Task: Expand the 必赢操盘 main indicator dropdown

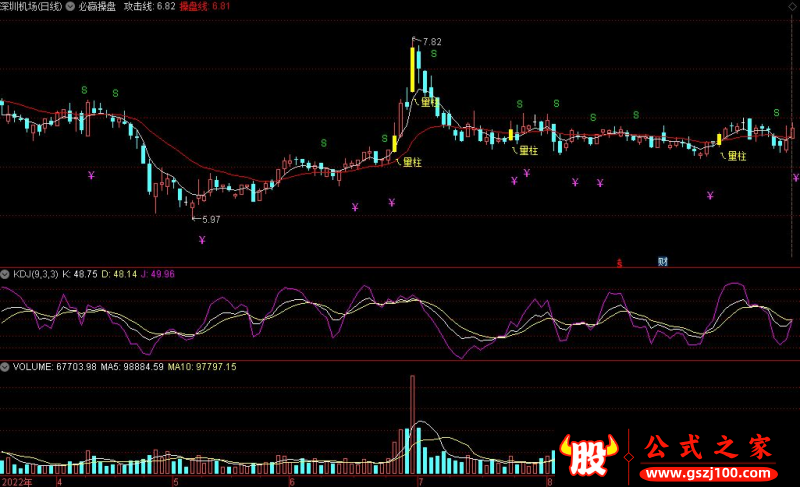Action: 70,6
